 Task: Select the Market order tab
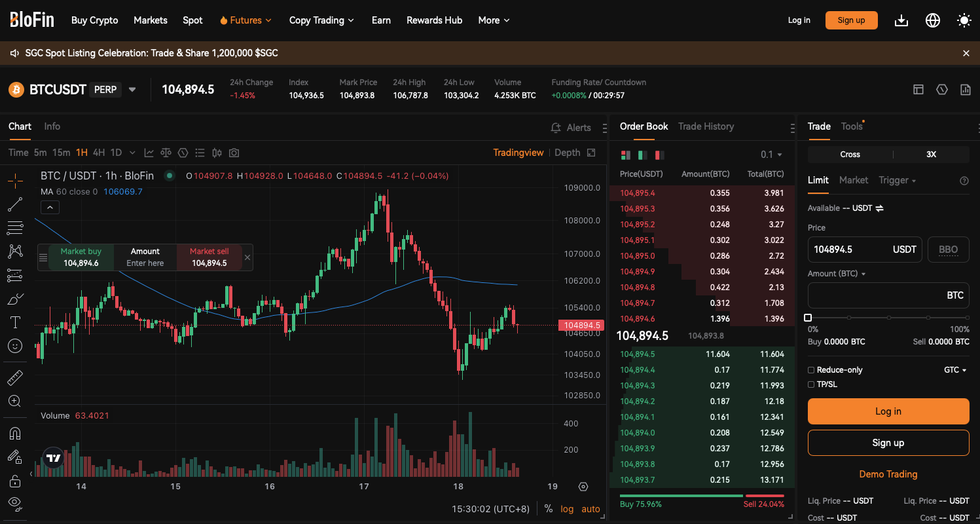853,180
